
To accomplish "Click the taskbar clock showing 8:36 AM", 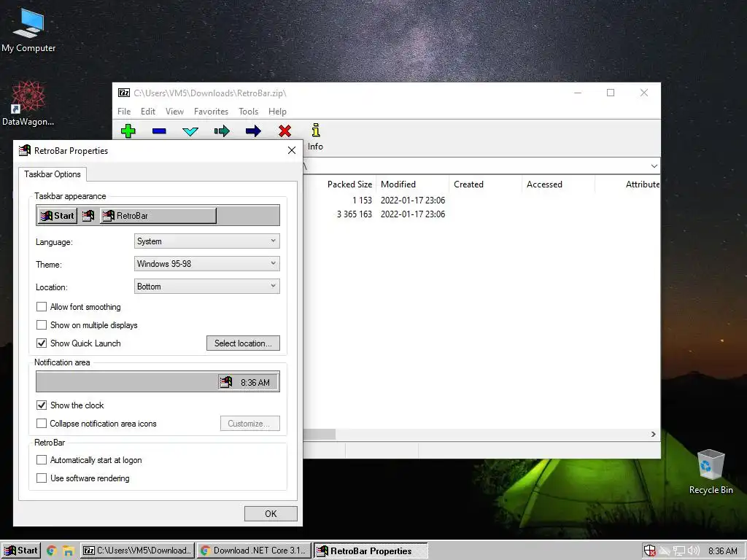I will (722, 551).
